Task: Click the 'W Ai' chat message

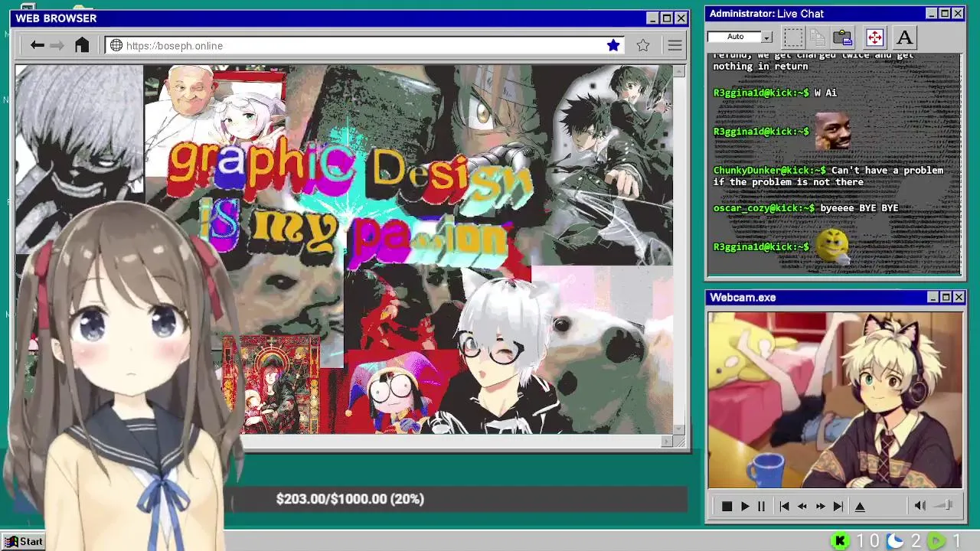Action: point(825,93)
